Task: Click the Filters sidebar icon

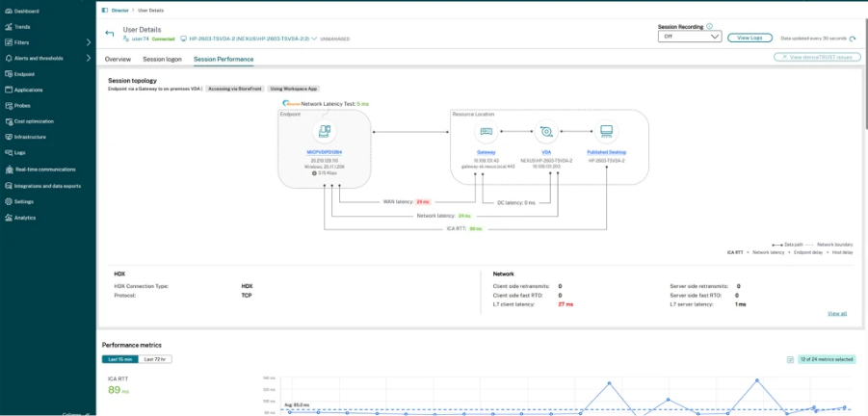Action: point(9,42)
